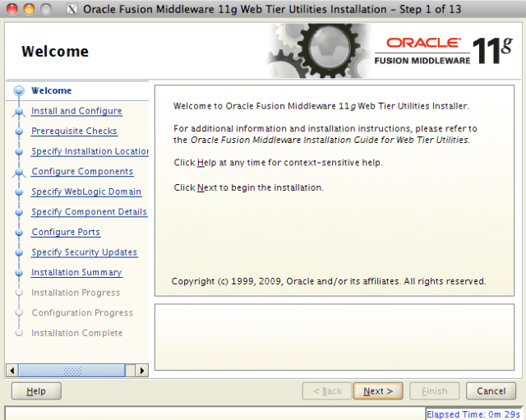Go to the Prerequisite Checks step
Screen dimensions: 526x420
click(74, 132)
